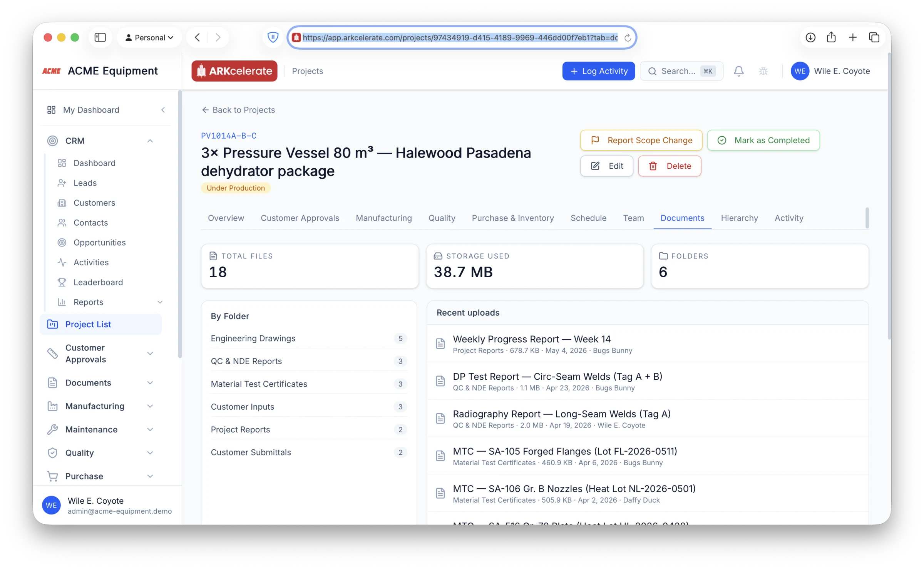The image size is (924, 568).
Task: Click the Edit project button
Action: tap(607, 166)
